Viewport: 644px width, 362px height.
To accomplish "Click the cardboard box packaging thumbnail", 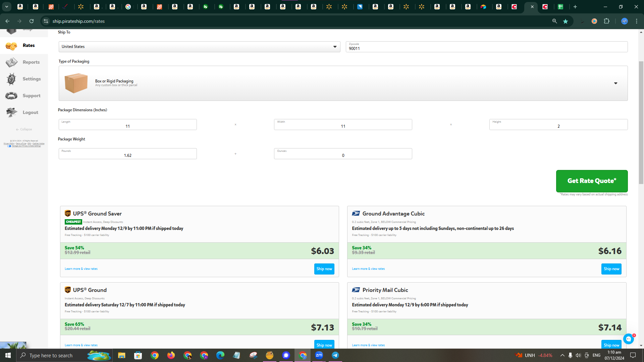I will click(x=76, y=83).
